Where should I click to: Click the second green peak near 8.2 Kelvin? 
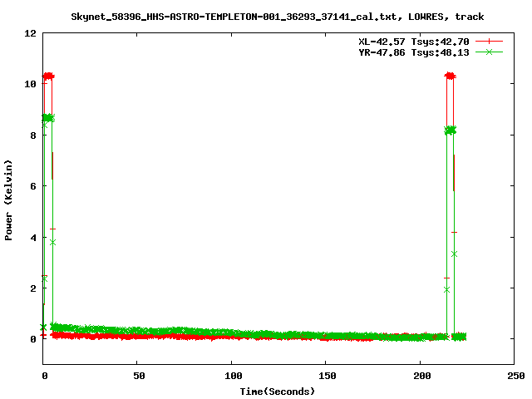click(451, 130)
